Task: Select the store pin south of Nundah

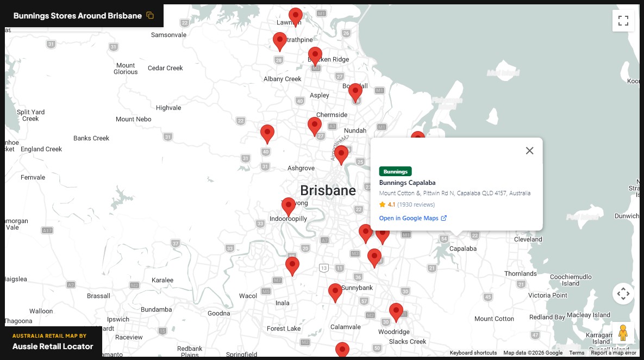Action: [x=341, y=156]
